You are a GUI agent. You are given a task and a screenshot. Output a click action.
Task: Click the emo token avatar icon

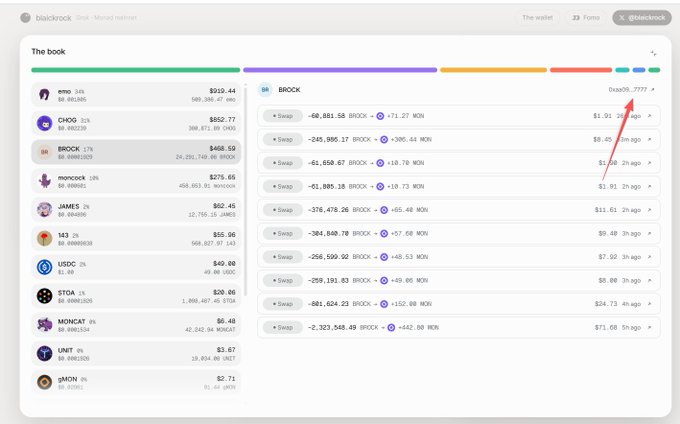pos(44,94)
